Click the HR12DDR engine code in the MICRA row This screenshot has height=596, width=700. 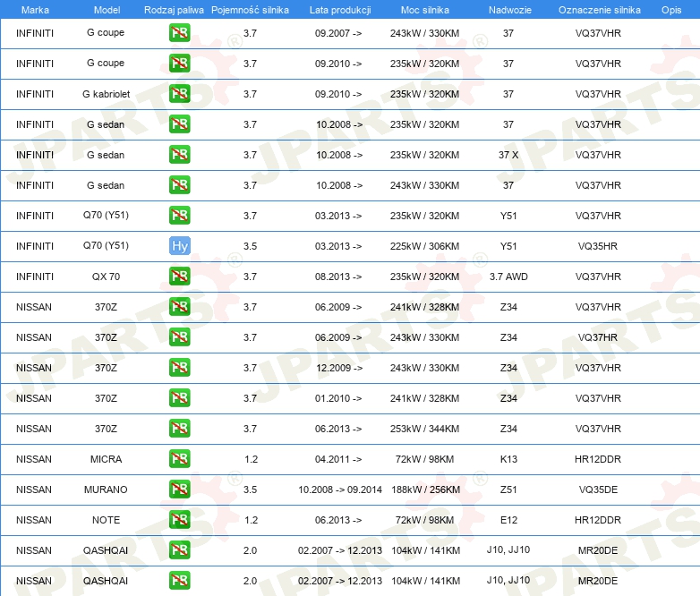[598, 459]
